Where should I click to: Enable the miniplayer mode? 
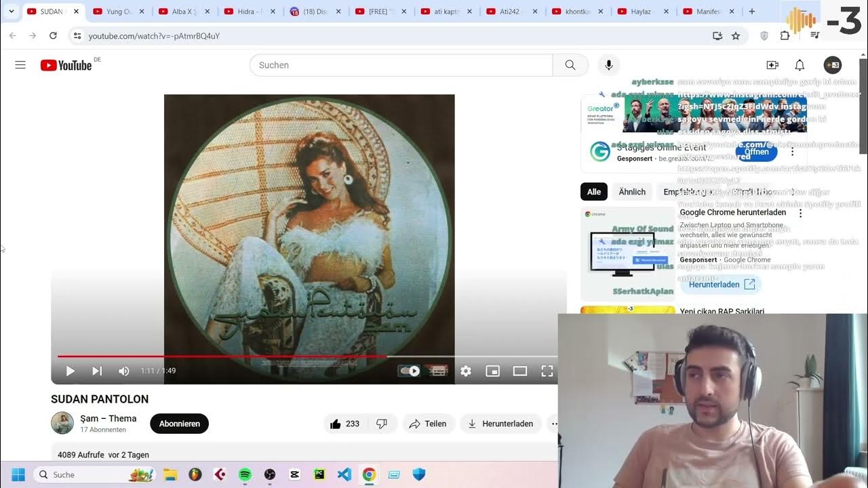[x=493, y=371]
